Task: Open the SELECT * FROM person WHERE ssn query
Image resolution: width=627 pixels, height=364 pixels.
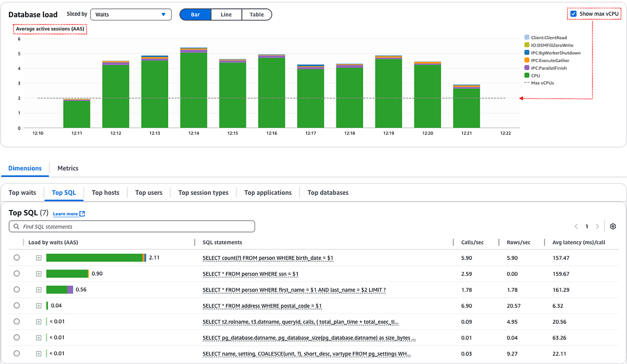Action: coord(252,273)
